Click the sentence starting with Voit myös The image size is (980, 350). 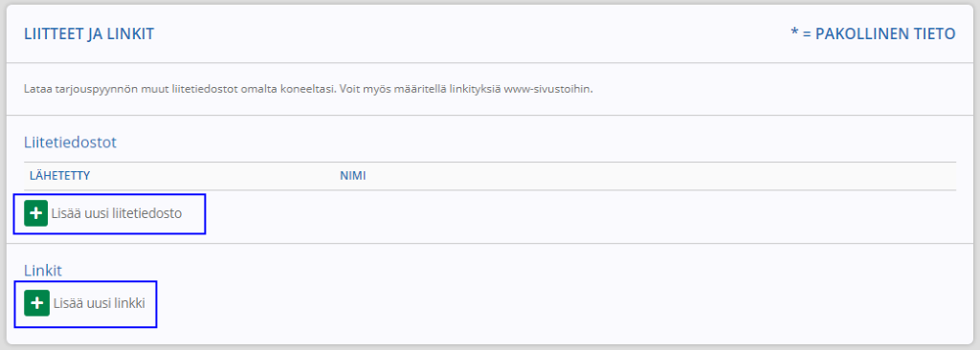[x=466, y=89]
